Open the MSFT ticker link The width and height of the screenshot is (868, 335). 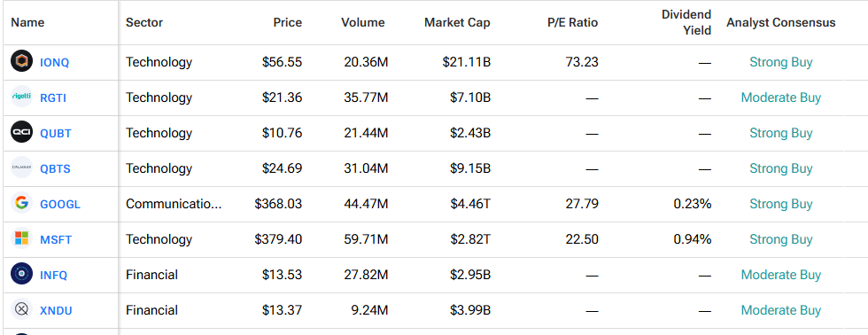pyautogui.click(x=56, y=240)
